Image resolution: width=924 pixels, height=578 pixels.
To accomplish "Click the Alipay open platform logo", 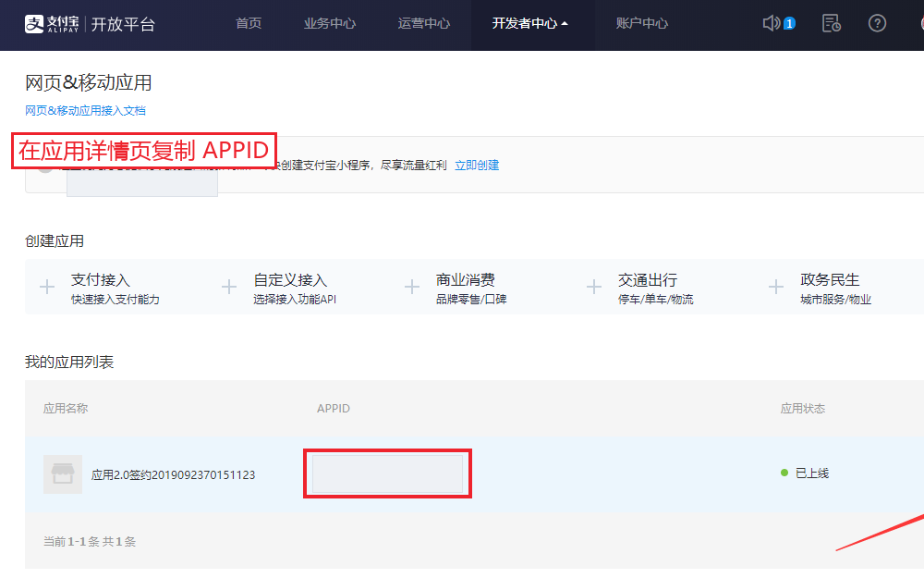I will [x=90, y=24].
